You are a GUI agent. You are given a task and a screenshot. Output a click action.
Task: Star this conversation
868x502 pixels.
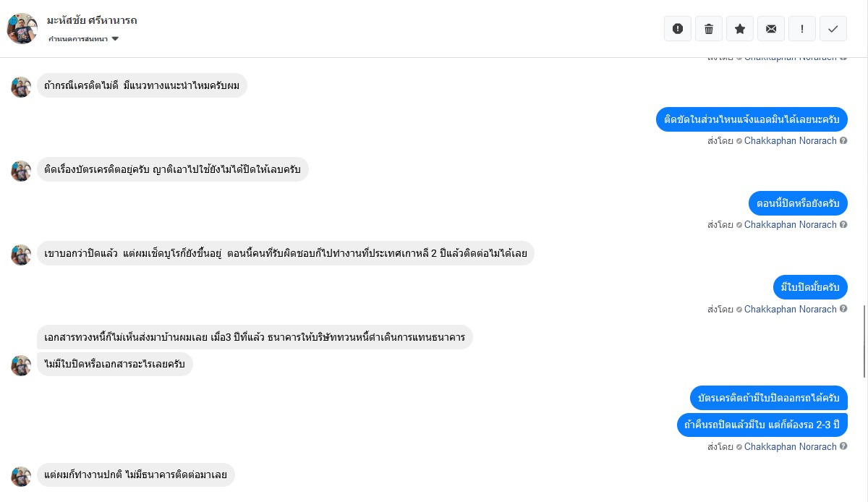click(740, 29)
